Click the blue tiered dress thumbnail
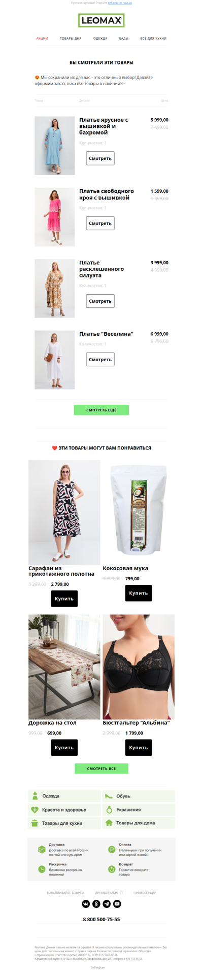This screenshot has width=203, height=980. point(55,146)
